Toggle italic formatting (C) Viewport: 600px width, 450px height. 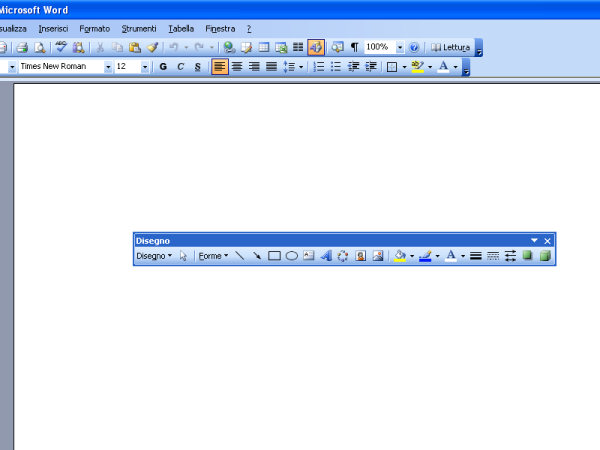180,67
